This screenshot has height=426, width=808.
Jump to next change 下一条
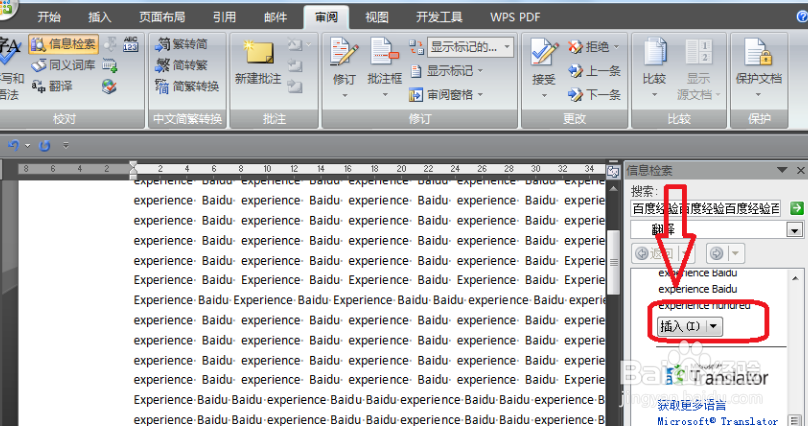coord(594,94)
